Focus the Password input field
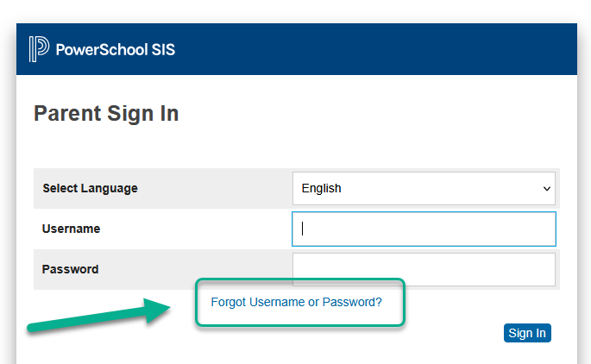 coord(424,269)
